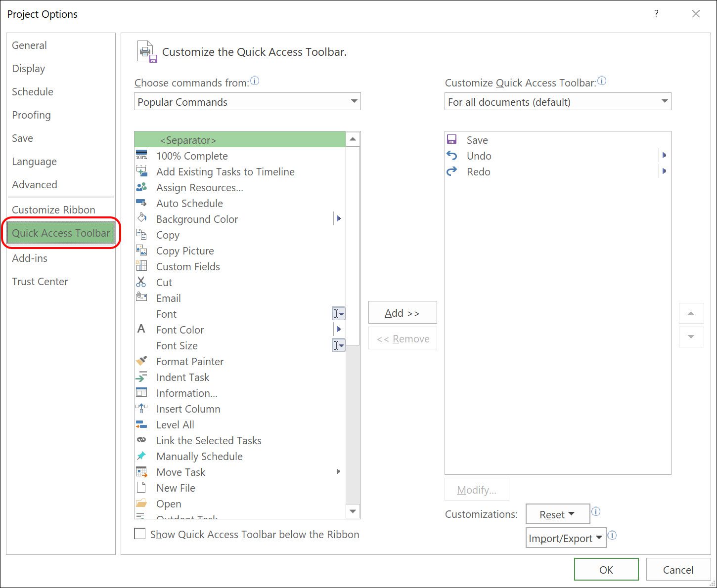Screen dimensions: 717x588
Task: Select the Quick Access Toolbar category
Action: [61, 233]
